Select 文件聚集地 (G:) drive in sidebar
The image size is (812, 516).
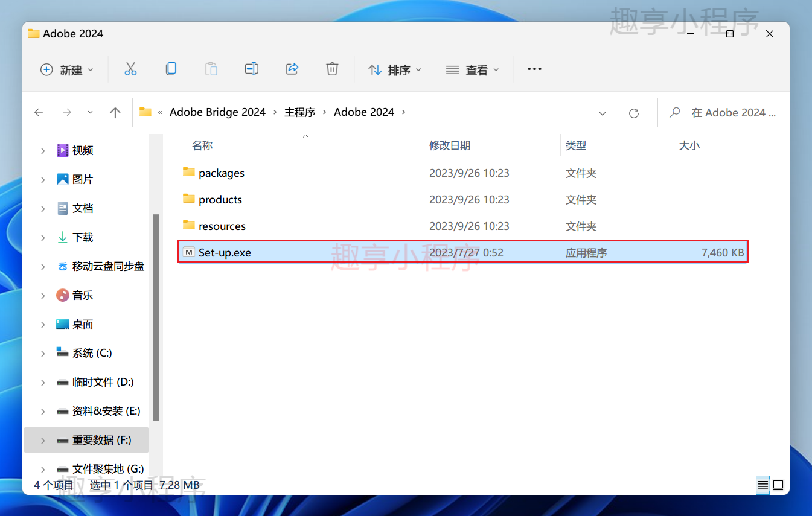(x=108, y=469)
